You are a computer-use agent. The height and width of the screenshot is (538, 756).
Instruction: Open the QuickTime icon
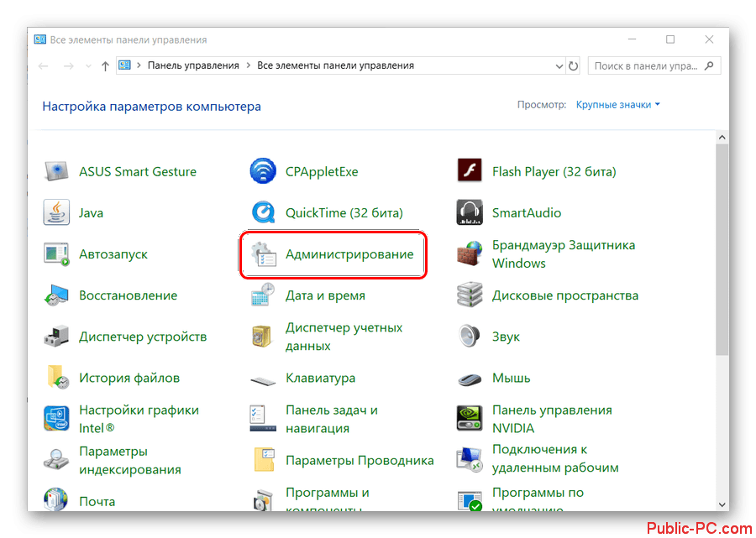(x=263, y=212)
